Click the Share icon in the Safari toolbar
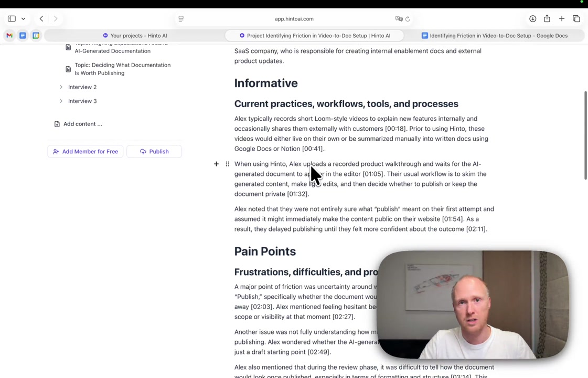This screenshot has height=378, width=588. click(547, 19)
